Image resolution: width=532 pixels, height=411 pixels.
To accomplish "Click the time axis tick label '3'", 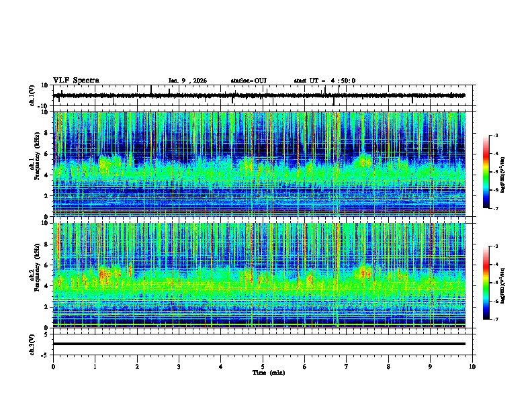I will [x=179, y=367].
